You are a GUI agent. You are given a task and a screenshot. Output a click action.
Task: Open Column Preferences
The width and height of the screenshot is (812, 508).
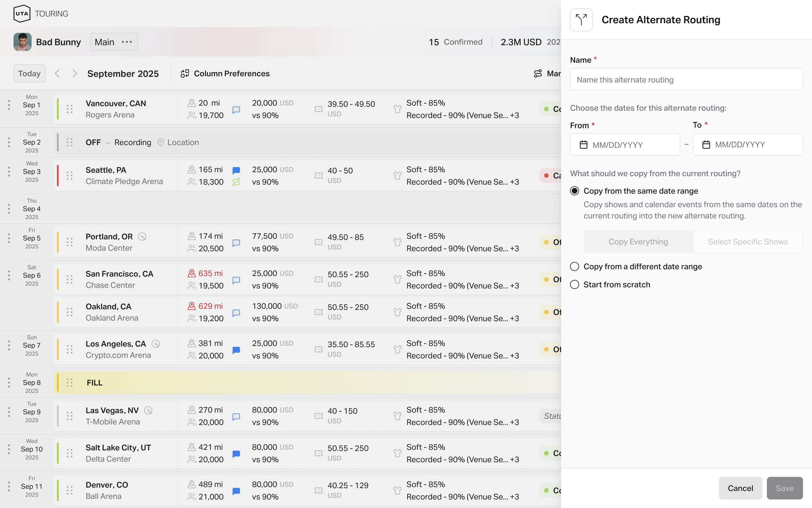pos(225,73)
